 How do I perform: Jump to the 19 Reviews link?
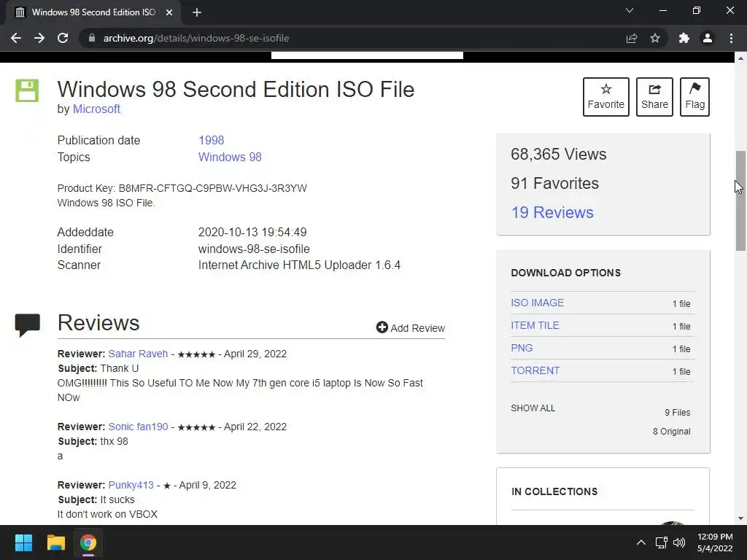pos(552,212)
